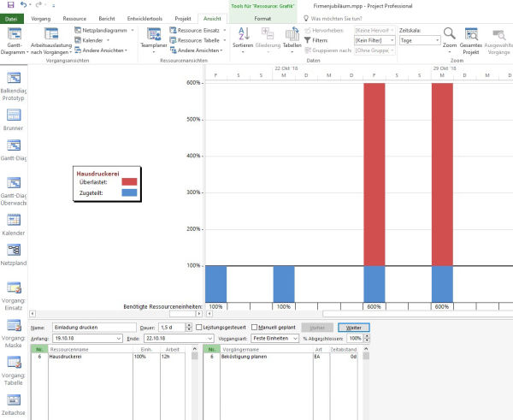This screenshot has height=420, width=513.
Task: Switch to the Ressource ribbon tab
Action: [74, 17]
